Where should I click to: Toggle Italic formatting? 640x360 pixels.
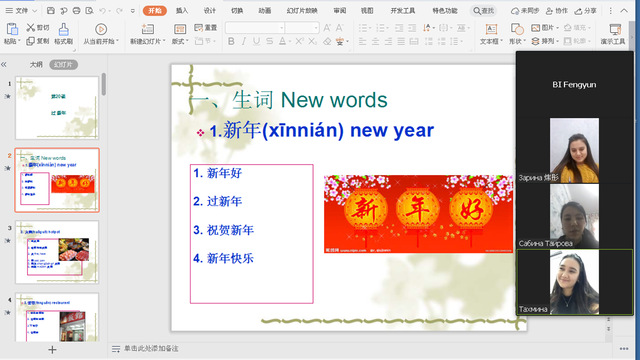click(244, 41)
